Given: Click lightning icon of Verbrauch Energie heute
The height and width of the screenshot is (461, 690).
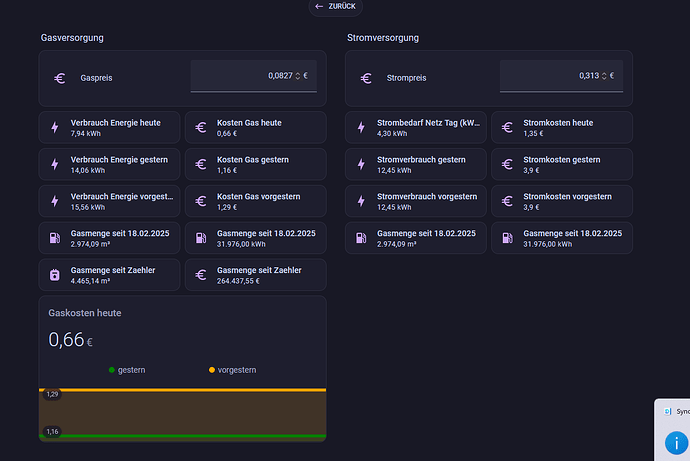Looking at the screenshot, I should coord(55,128).
